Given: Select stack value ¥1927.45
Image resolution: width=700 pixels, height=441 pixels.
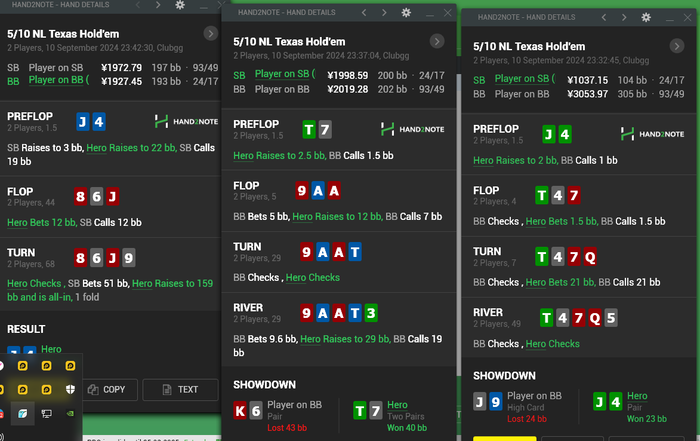Looking at the screenshot, I should coord(121,82).
